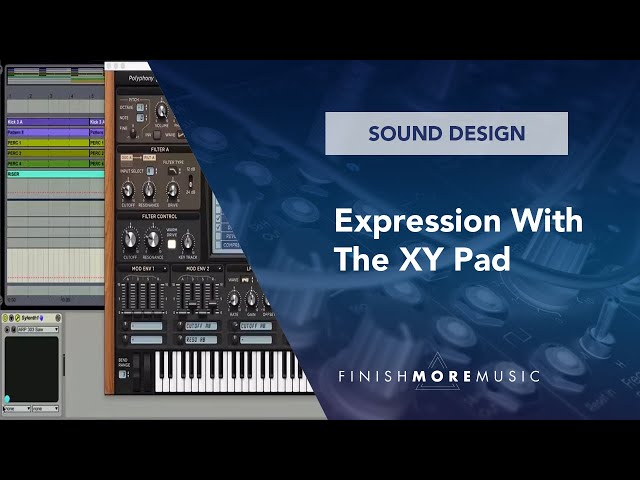This screenshot has width=640, height=480.
Task: Click the LFO Rate knob
Action: pos(234,299)
